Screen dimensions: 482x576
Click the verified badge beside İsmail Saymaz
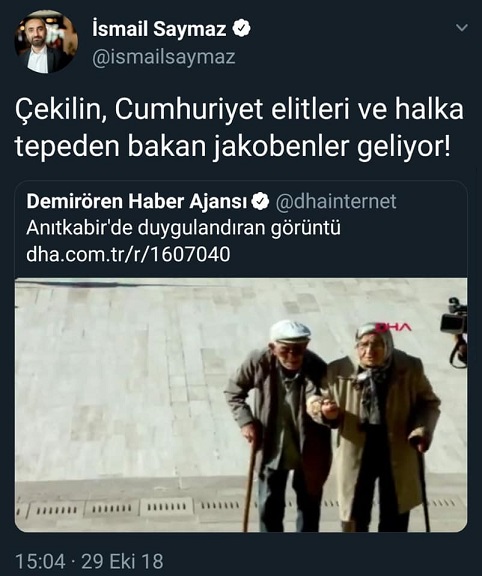pos(241,29)
